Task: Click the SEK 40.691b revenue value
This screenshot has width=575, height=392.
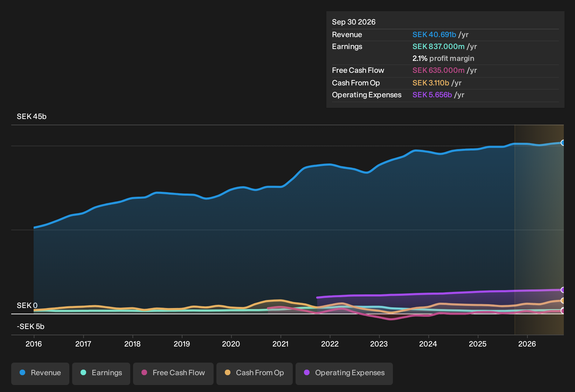Action: [434, 35]
